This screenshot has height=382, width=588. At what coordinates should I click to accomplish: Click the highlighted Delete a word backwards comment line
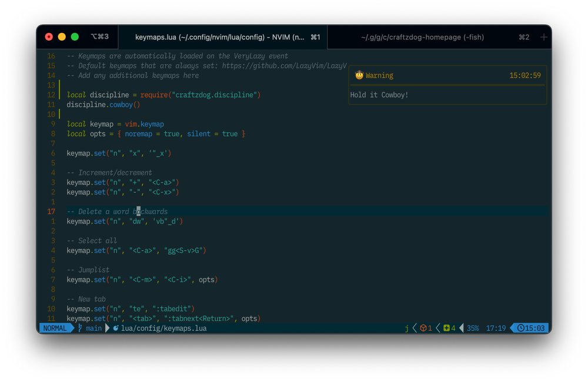pyautogui.click(x=118, y=211)
